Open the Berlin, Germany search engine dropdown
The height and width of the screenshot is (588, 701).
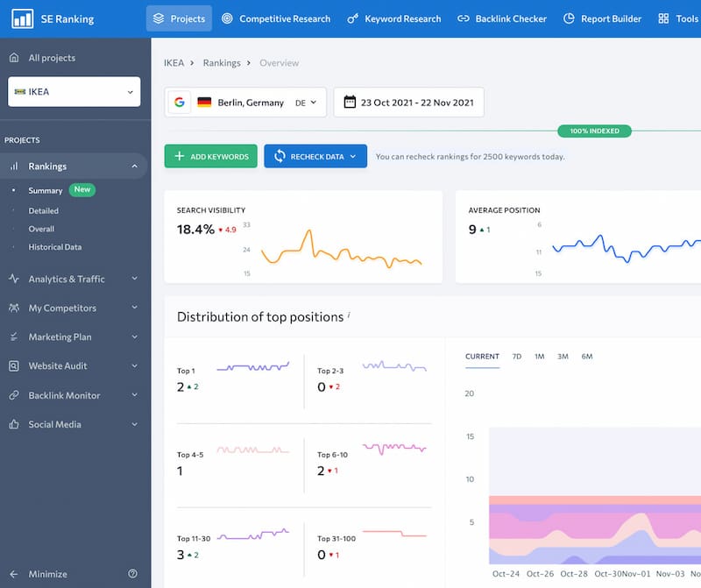(245, 103)
